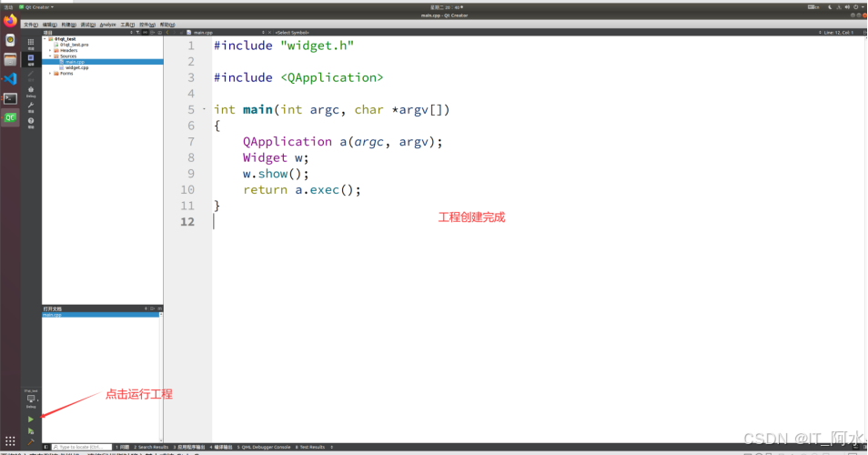Expand the Headers folder
Image resolution: width=868 pixels, height=455 pixels.
(50, 50)
